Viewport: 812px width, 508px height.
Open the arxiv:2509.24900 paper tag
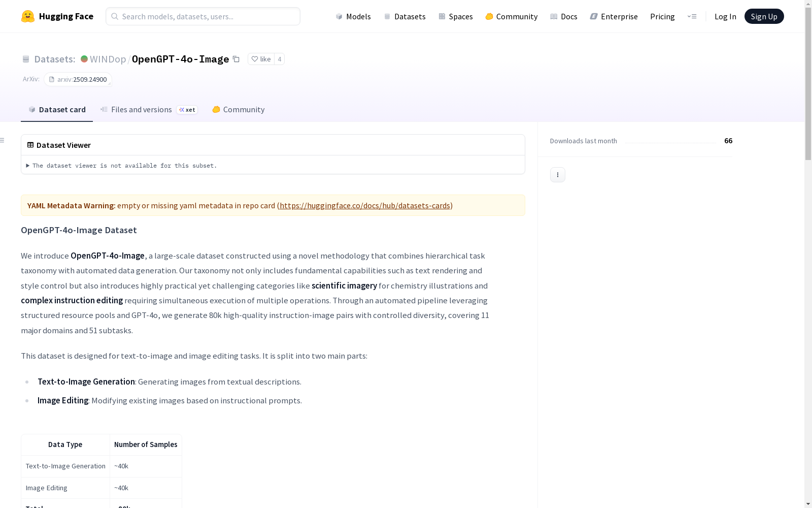coord(78,79)
